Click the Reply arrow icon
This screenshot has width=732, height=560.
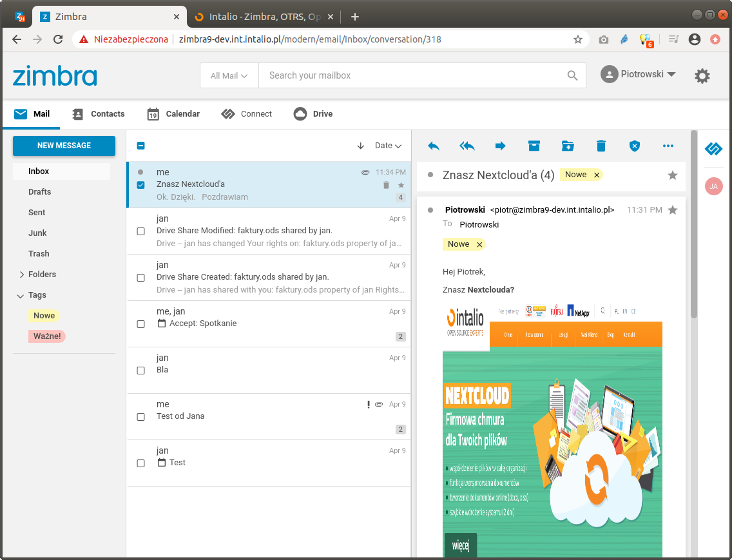[x=433, y=146]
